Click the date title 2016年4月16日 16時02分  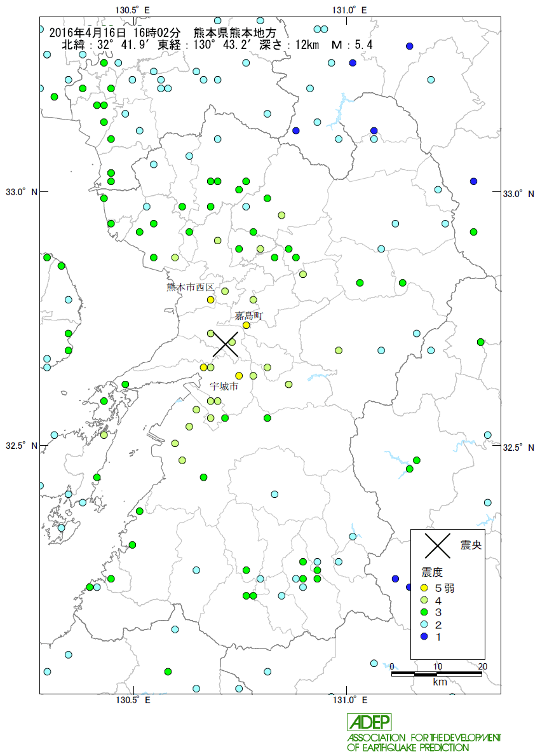[x=114, y=33]
